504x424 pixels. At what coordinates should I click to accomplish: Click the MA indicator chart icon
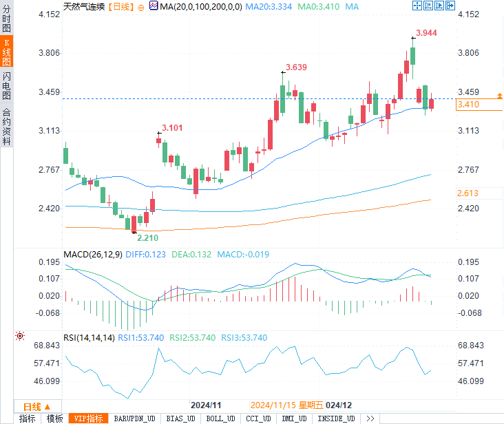pos(154,6)
